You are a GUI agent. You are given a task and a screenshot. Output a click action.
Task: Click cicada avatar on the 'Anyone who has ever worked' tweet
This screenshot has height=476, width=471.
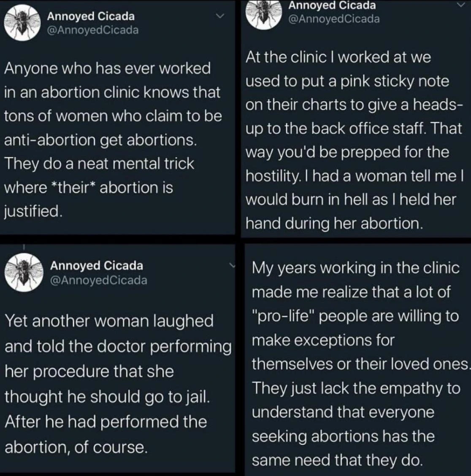[22, 23]
